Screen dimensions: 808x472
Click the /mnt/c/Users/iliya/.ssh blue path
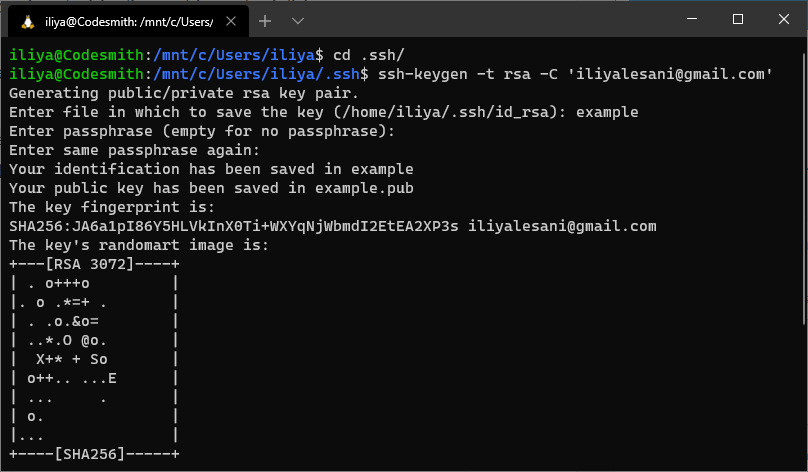[x=256, y=74]
